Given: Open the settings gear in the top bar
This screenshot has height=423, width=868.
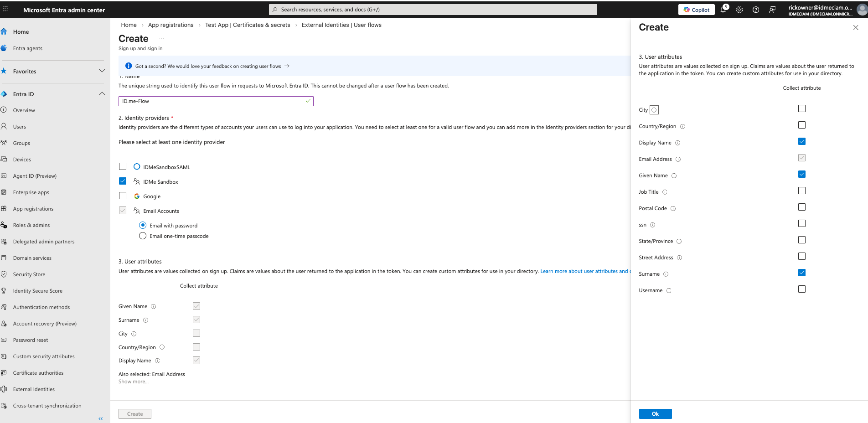Looking at the screenshot, I should tap(739, 9).
